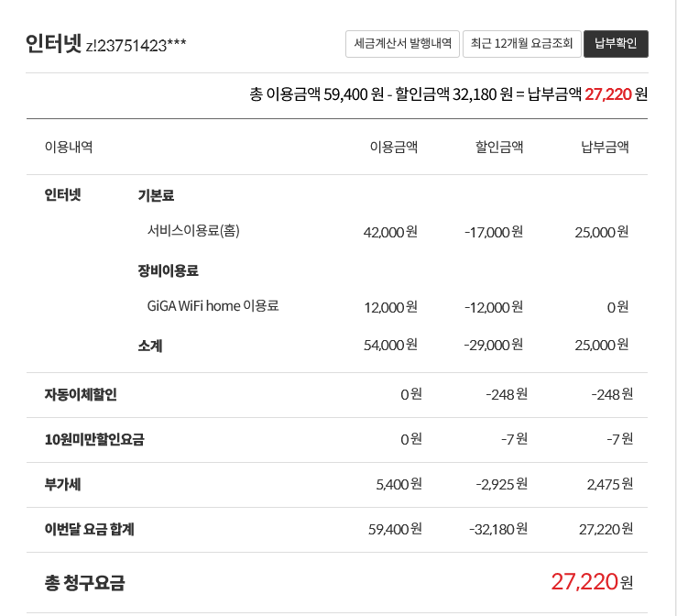
Task: Click the 할인금액 column header
Action: click(x=498, y=147)
